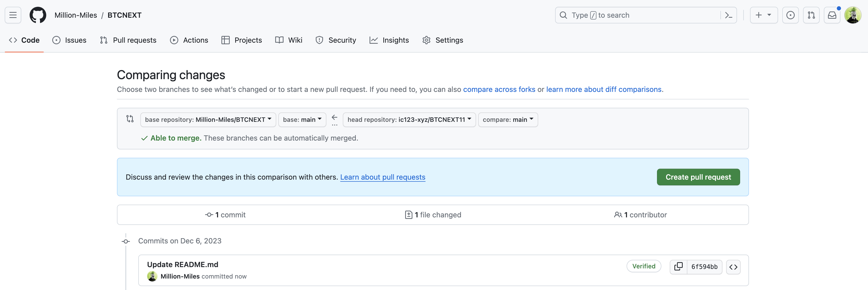868x290 pixels.
Task: Select the 1 contributor tab
Action: tap(640, 215)
